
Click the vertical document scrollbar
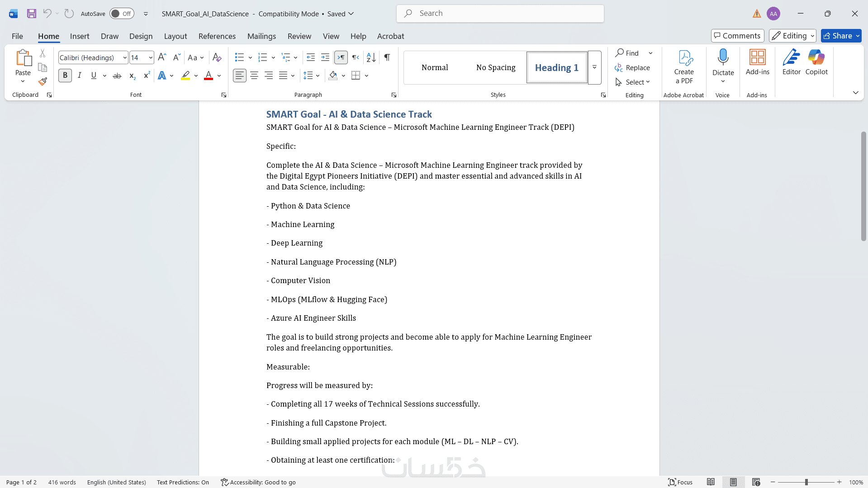tap(863, 186)
